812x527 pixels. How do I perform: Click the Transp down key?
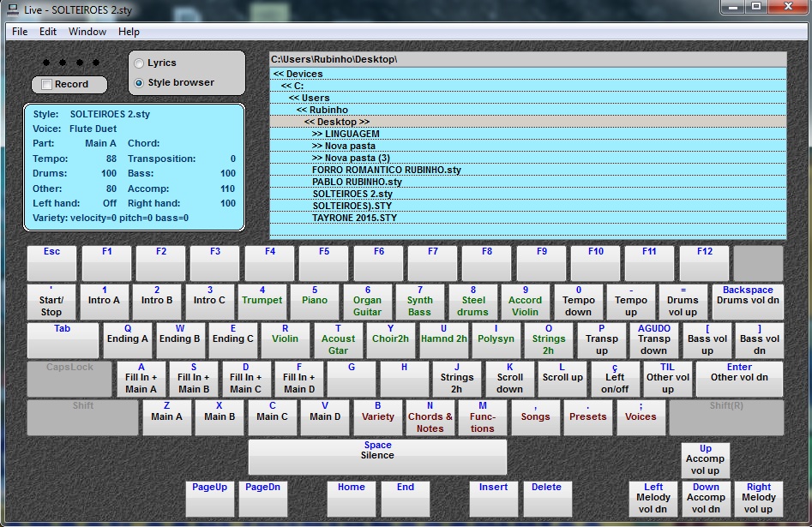click(654, 340)
